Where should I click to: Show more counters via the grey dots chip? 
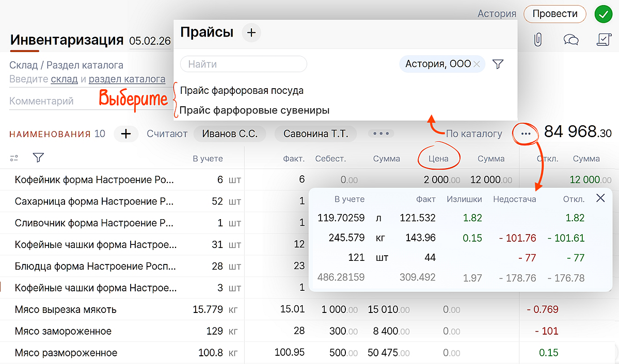380,134
